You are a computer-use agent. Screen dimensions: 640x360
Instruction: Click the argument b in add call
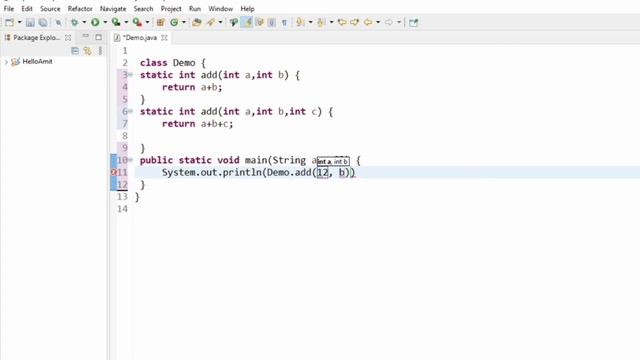click(342, 173)
